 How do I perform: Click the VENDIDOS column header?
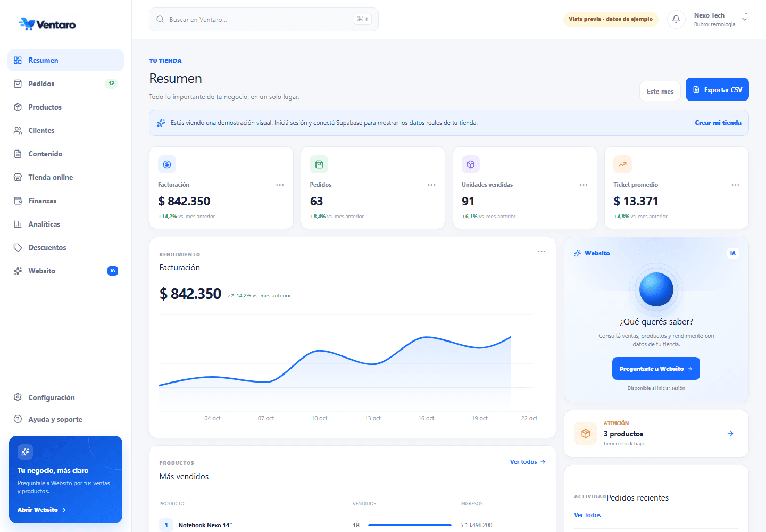point(364,503)
